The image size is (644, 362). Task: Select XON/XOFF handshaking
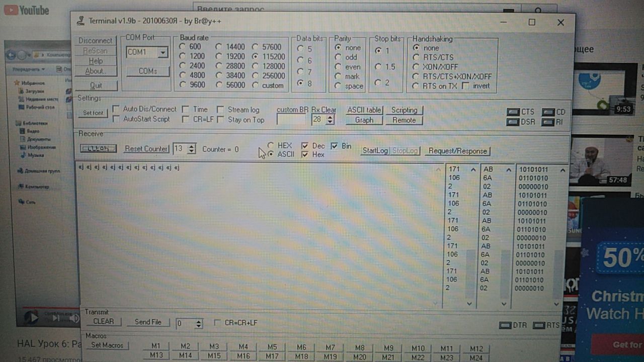pyautogui.click(x=416, y=67)
